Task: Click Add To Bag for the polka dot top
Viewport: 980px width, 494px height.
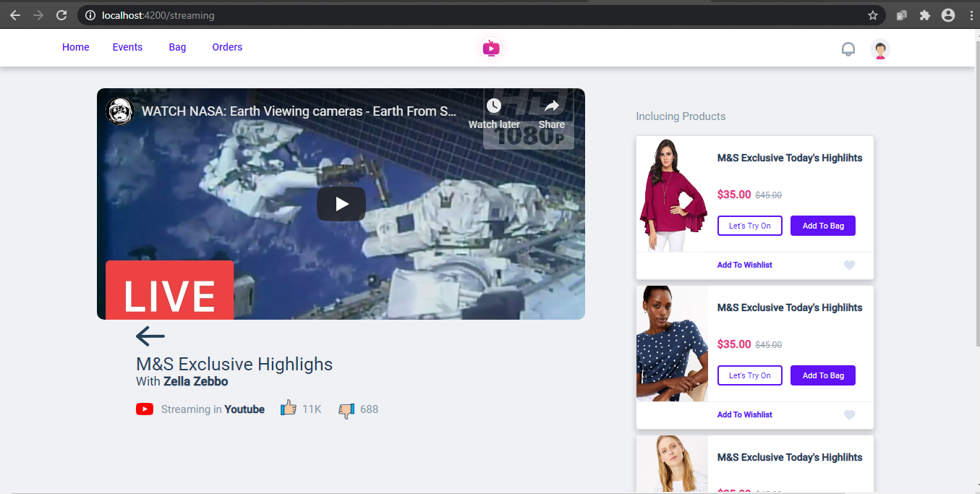Action: click(823, 375)
